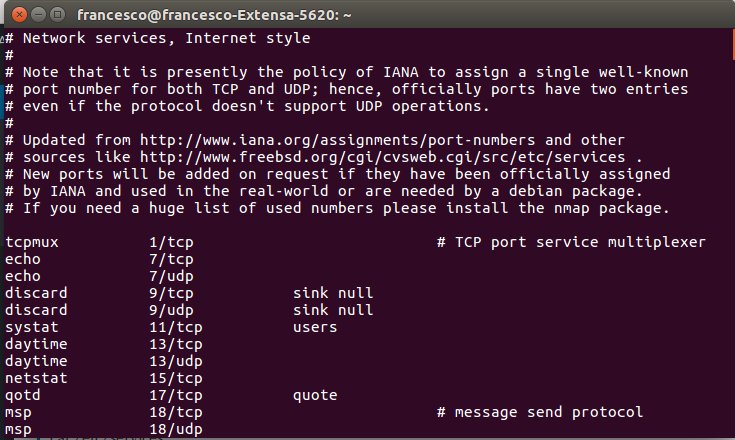
Task: Click the tcpmux service name
Action: point(32,243)
